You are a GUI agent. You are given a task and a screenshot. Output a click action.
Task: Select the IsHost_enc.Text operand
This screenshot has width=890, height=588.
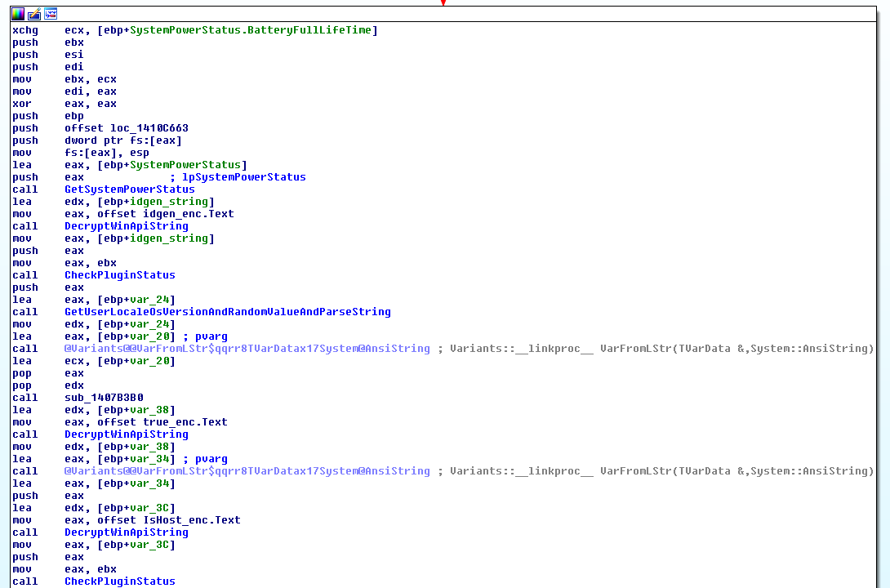(192, 520)
